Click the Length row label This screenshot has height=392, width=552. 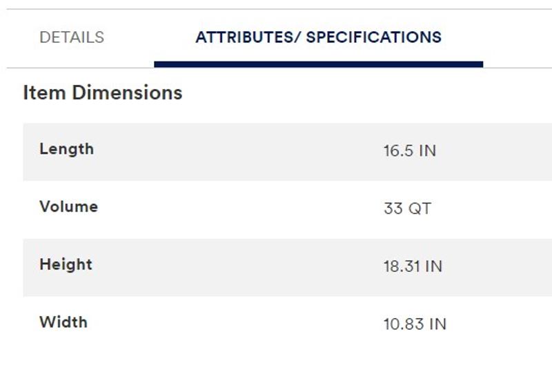point(66,149)
